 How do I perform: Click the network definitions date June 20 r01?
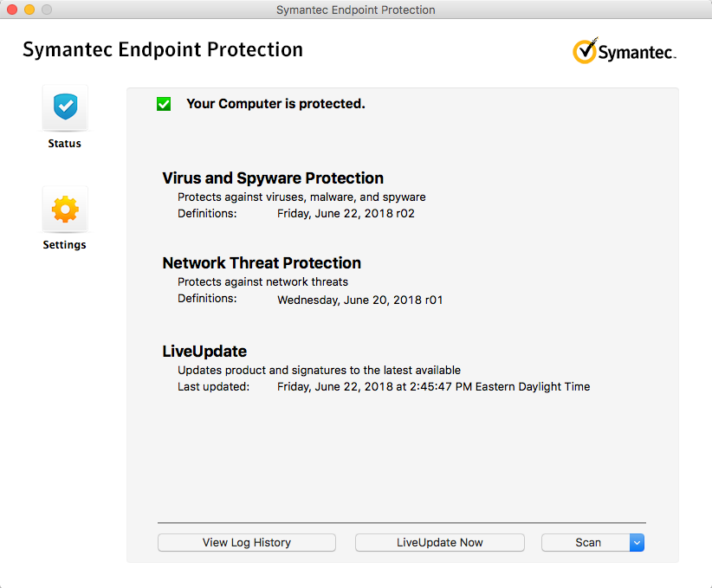359,300
